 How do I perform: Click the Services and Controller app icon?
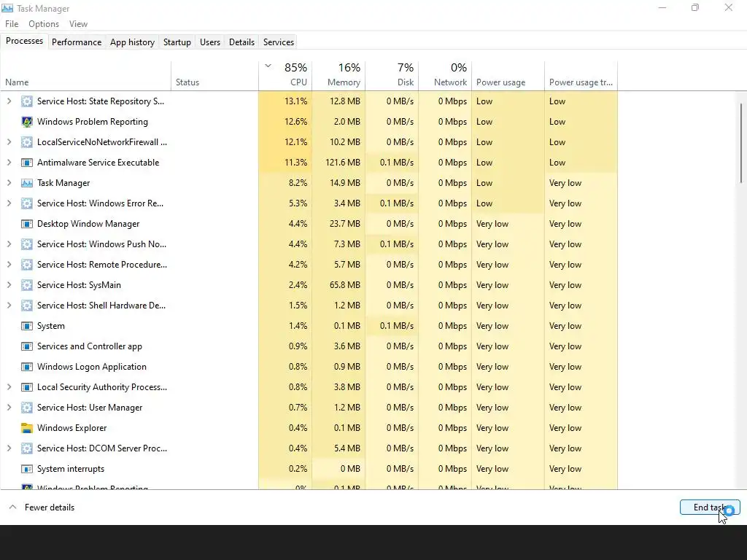coord(27,346)
